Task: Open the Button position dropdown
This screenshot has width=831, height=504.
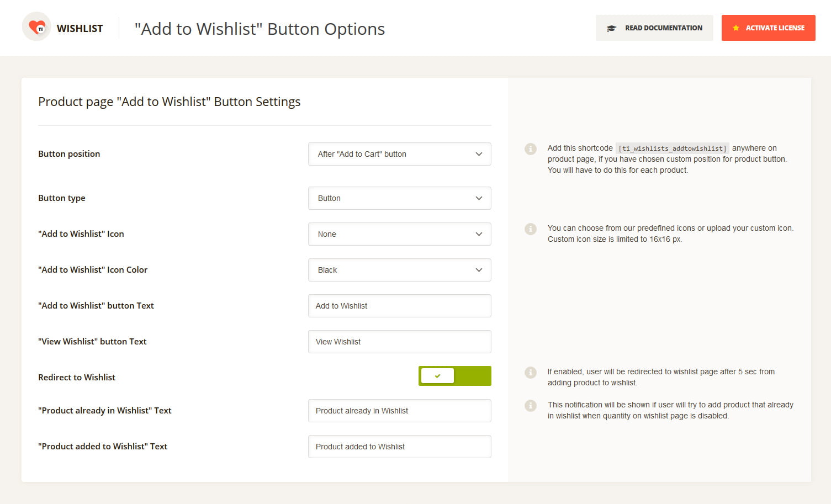Action: tap(400, 154)
